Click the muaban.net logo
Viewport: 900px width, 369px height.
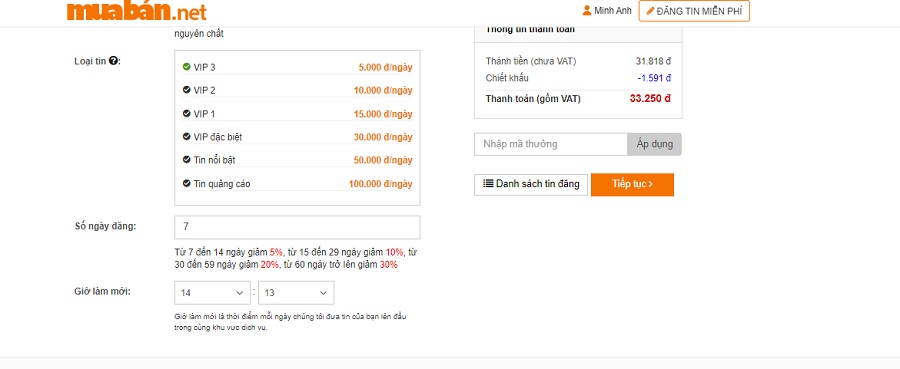pyautogui.click(x=136, y=10)
